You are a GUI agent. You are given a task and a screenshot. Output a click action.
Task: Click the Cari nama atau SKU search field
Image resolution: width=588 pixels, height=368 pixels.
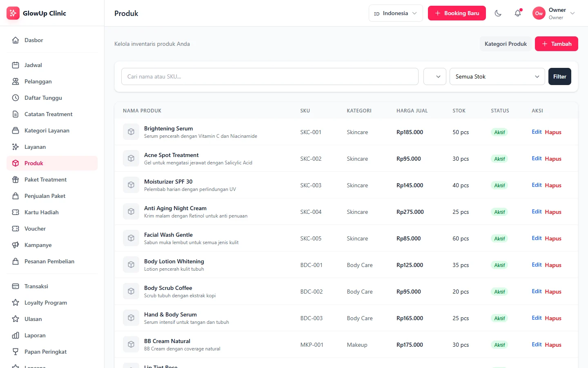(x=270, y=76)
